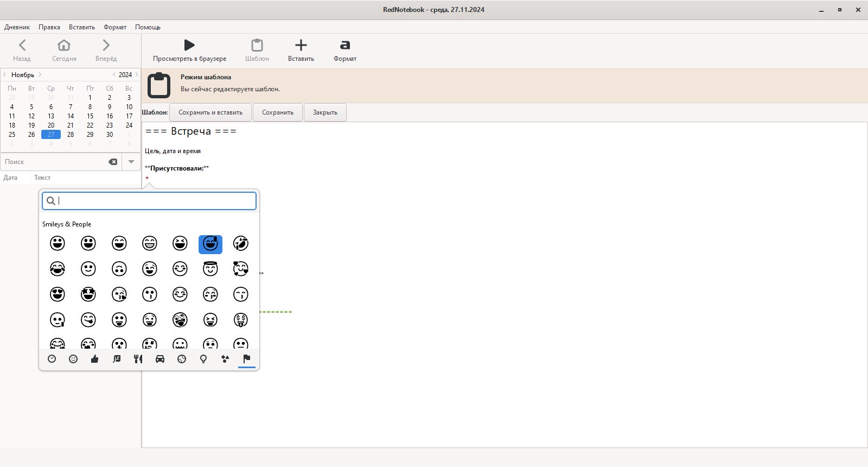Focus the emoji search field
This screenshot has width=868, height=467.
149,201
